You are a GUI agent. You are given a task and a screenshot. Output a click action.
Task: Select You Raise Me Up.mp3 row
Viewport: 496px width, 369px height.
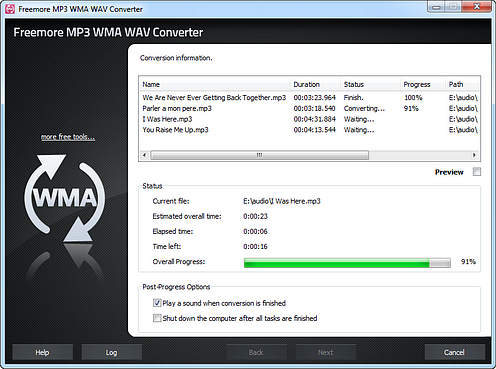[x=310, y=130]
